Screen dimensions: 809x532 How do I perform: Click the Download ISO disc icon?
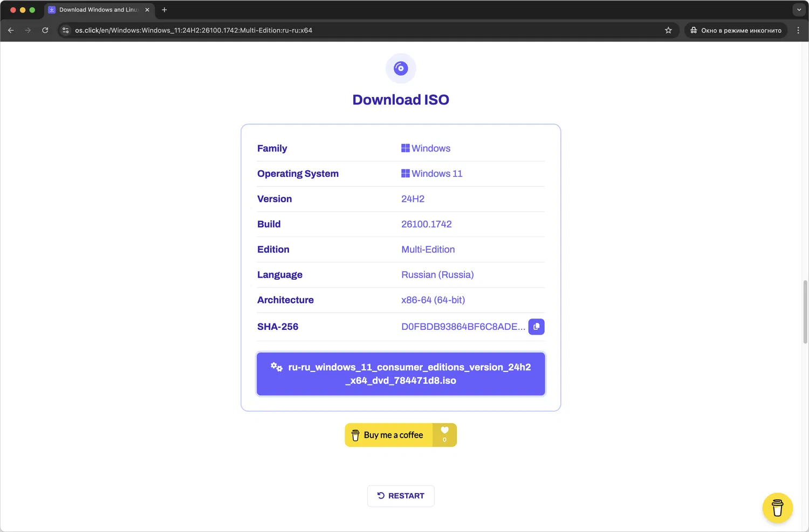pyautogui.click(x=401, y=68)
